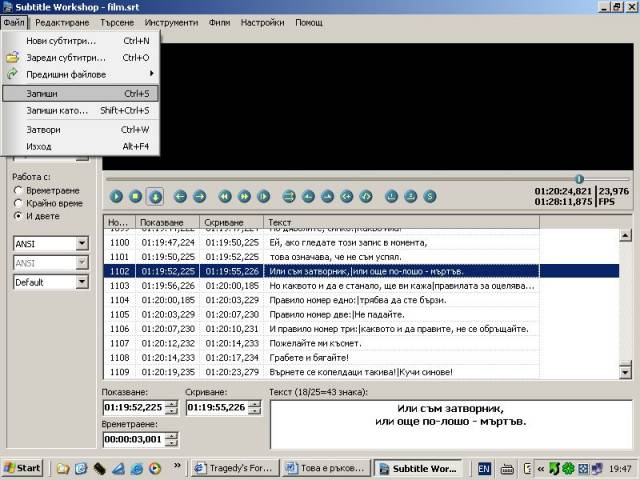Sort by Скриване column header
640x480 pixels.
(x=231, y=222)
